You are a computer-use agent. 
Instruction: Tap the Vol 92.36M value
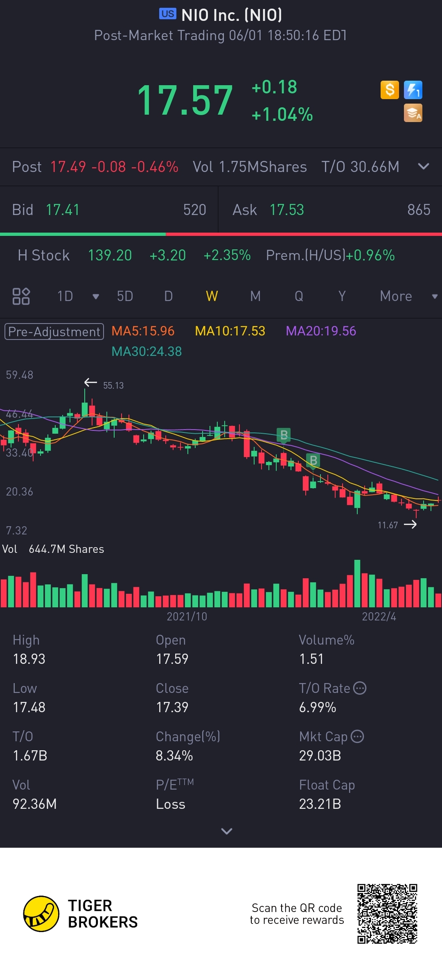click(35, 804)
